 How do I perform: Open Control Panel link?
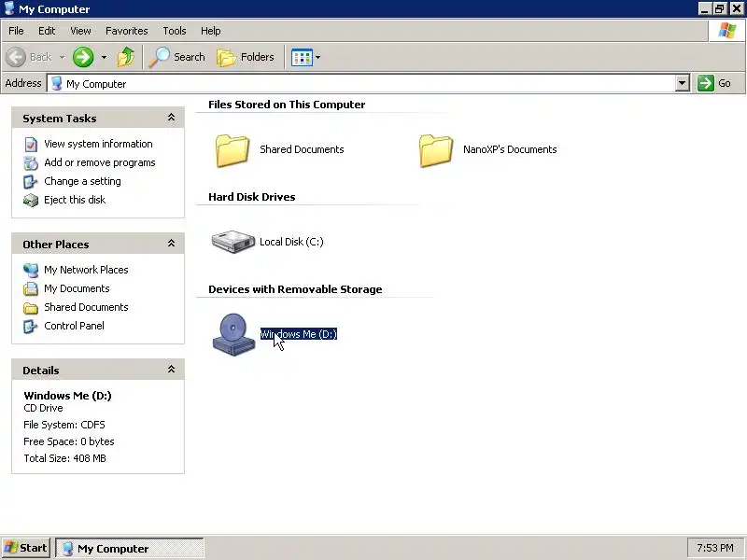click(x=74, y=326)
